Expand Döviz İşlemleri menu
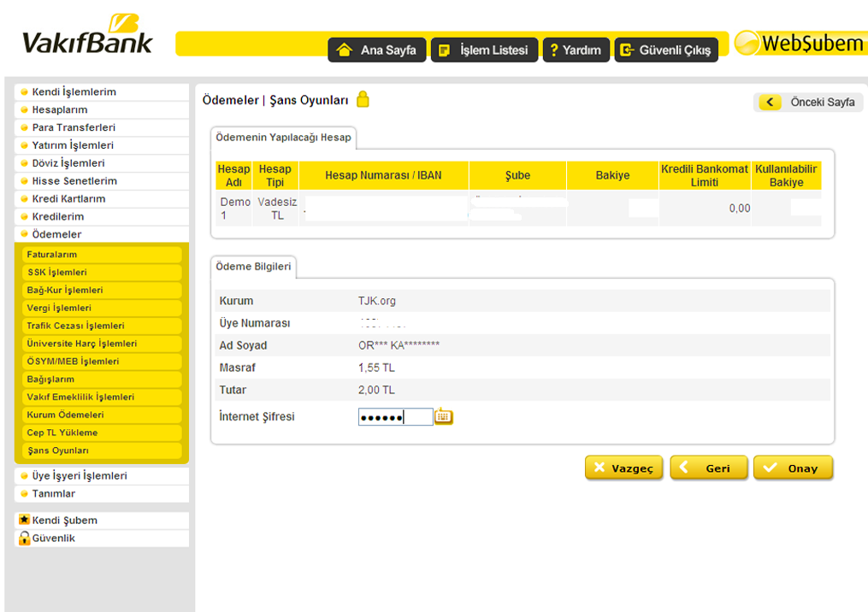Screen dimensions: 868x612 (x=101, y=162)
